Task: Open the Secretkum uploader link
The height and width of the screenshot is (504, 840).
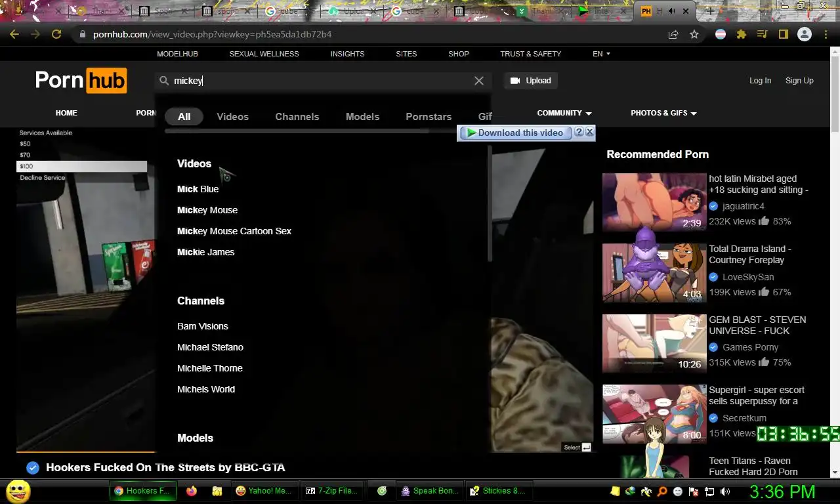Action: click(744, 418)
